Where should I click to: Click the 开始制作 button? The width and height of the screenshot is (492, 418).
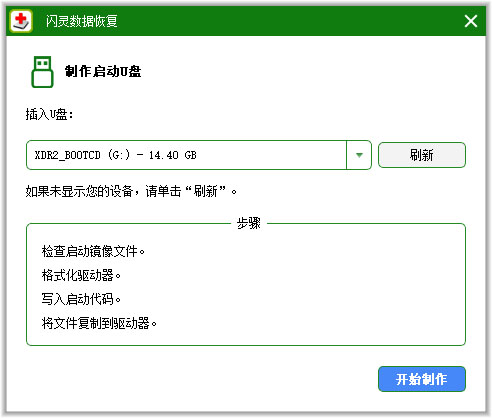coord(422,379)
